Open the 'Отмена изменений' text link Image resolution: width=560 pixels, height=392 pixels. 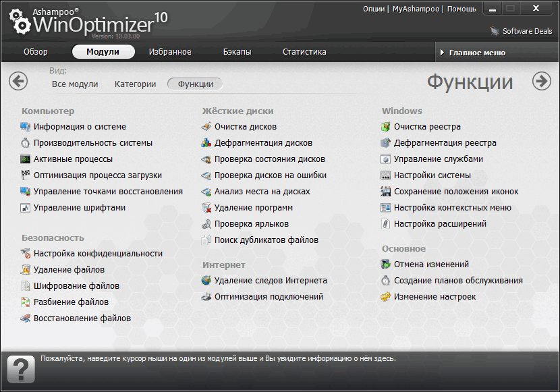(x=431, y=264)
